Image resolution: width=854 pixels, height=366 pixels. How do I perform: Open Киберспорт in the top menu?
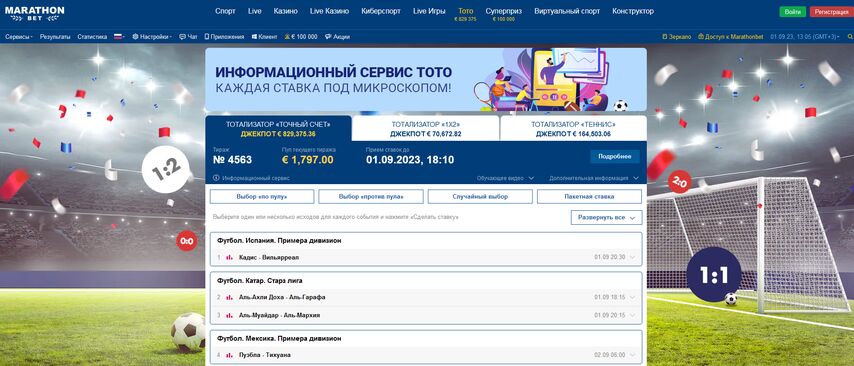385,11
